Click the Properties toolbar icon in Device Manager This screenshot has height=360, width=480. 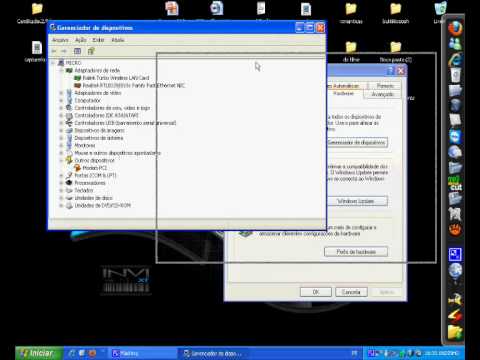click(x=77, y=51)
